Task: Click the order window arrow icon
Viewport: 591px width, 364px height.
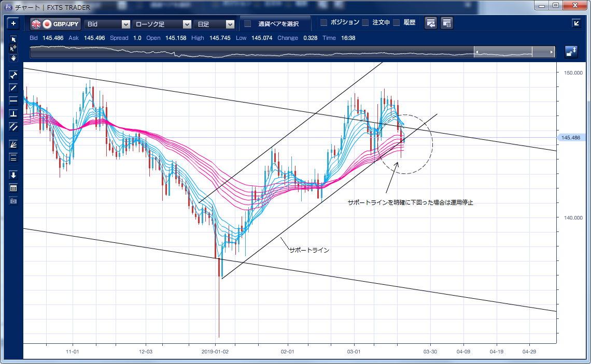Action: (431, 23)
